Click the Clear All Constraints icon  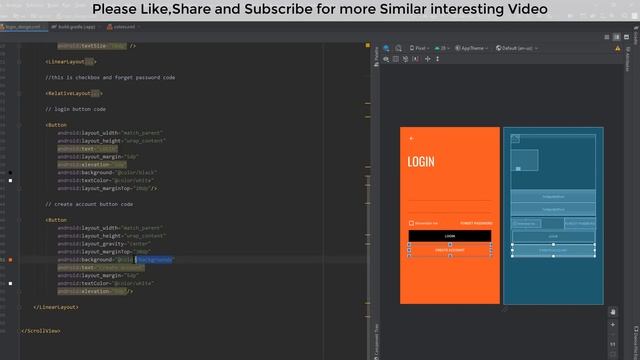pyautogui.click(x=405, y=59)
